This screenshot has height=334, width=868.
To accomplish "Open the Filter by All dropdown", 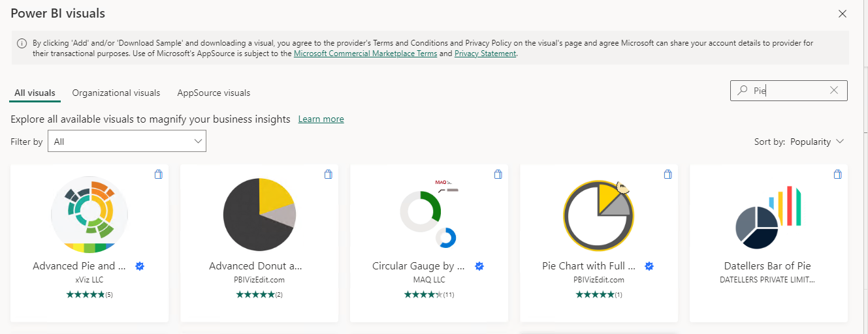I will 127,142.
